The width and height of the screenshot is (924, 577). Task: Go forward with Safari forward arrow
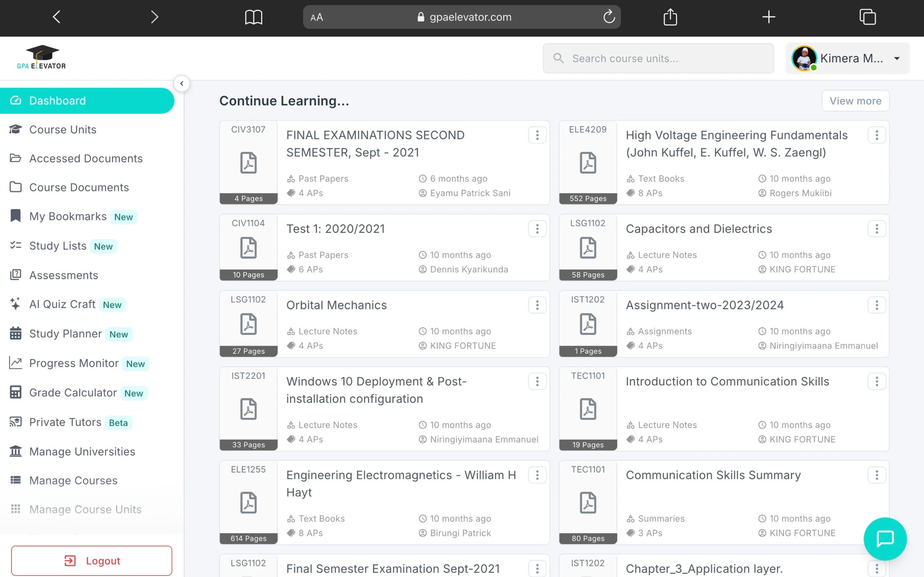pos(154,17)
